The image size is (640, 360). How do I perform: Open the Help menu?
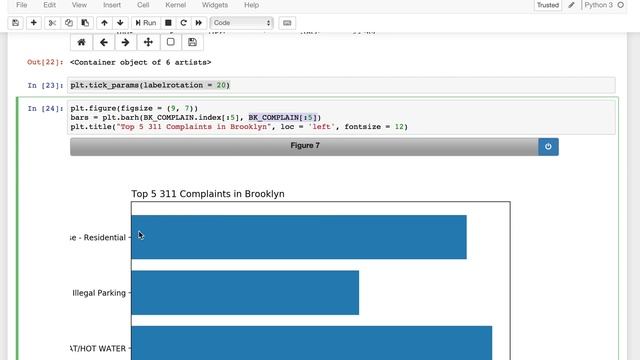pyautogui.click(x=251, y=5)
